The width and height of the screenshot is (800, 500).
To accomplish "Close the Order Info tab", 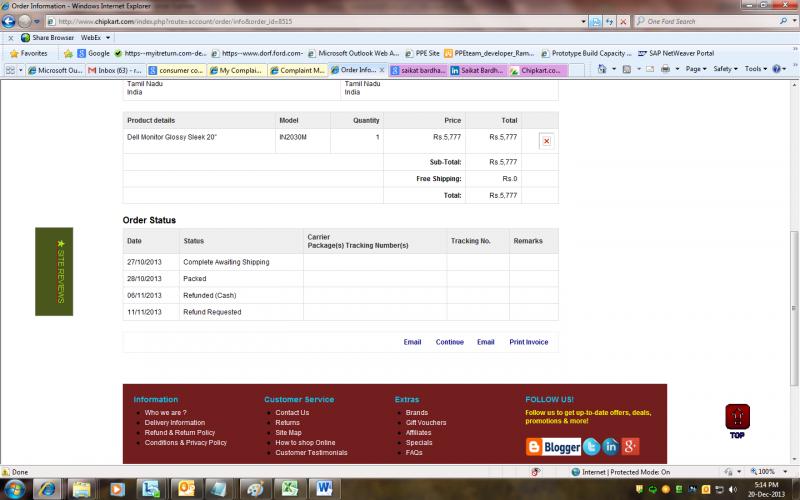I will pos(382,70).
